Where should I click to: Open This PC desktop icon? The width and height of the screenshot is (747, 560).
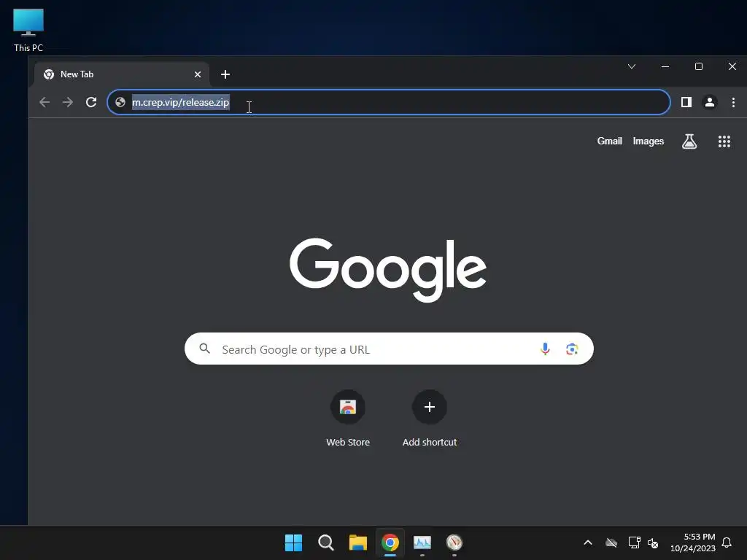[x=28, y=30]
